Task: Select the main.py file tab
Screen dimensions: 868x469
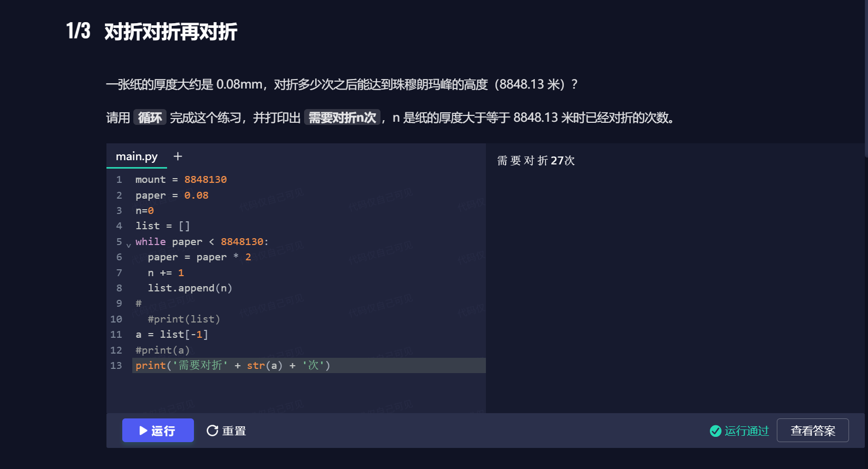Action: coord(136,157)
